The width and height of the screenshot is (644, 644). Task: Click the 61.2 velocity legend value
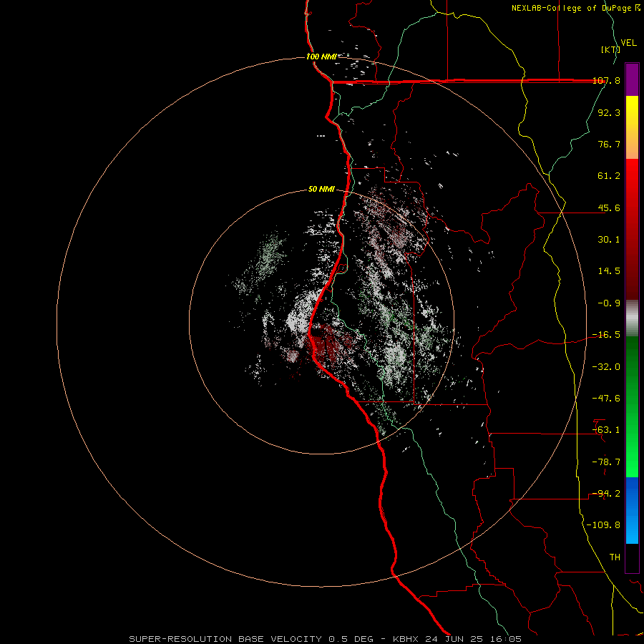point(609,176)
